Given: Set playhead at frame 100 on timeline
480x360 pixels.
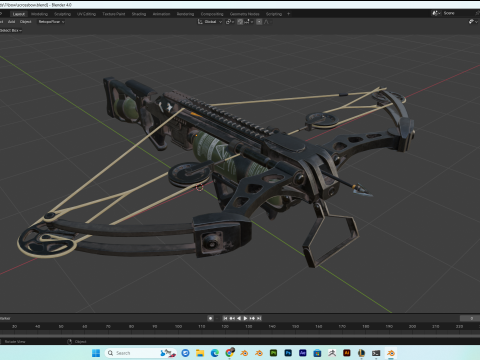Looking at the screenshot, I should tap(178, 326).
